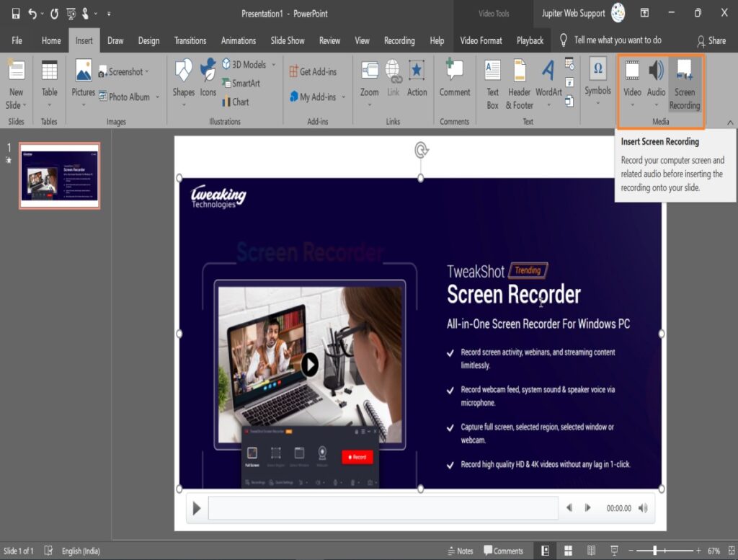Expand the 3D Models dropdown arrow
This screenshot has width=738, height=560.
tap(273, 64)
